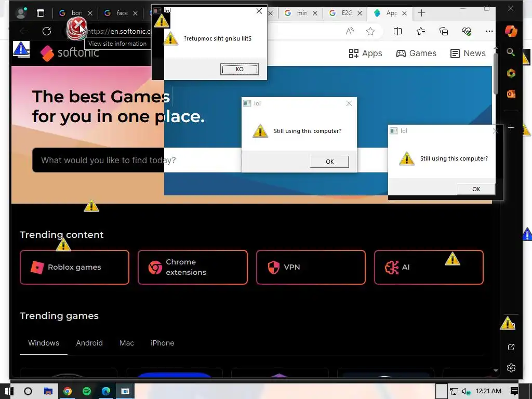Open the Apps menu on Softonic

365,54
